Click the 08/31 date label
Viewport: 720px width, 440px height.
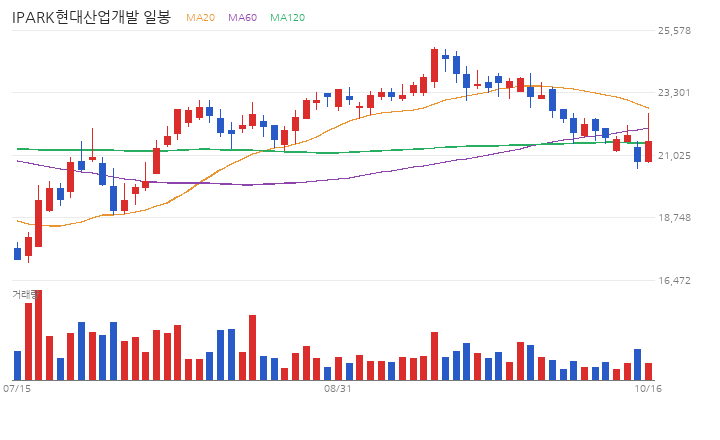tap(338, 389)
